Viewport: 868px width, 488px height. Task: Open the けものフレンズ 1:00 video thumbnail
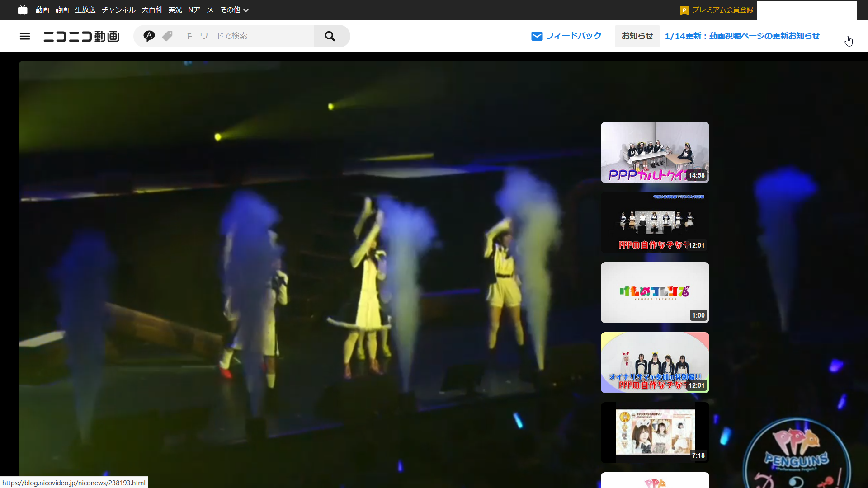pyautogui.click(x=655, y=292)
